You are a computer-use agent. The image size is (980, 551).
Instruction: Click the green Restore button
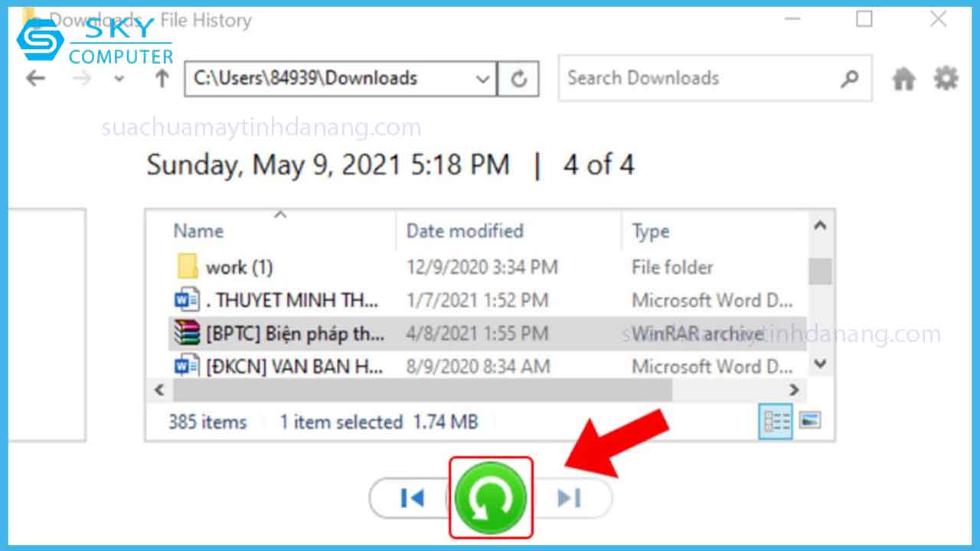[490, 497]
